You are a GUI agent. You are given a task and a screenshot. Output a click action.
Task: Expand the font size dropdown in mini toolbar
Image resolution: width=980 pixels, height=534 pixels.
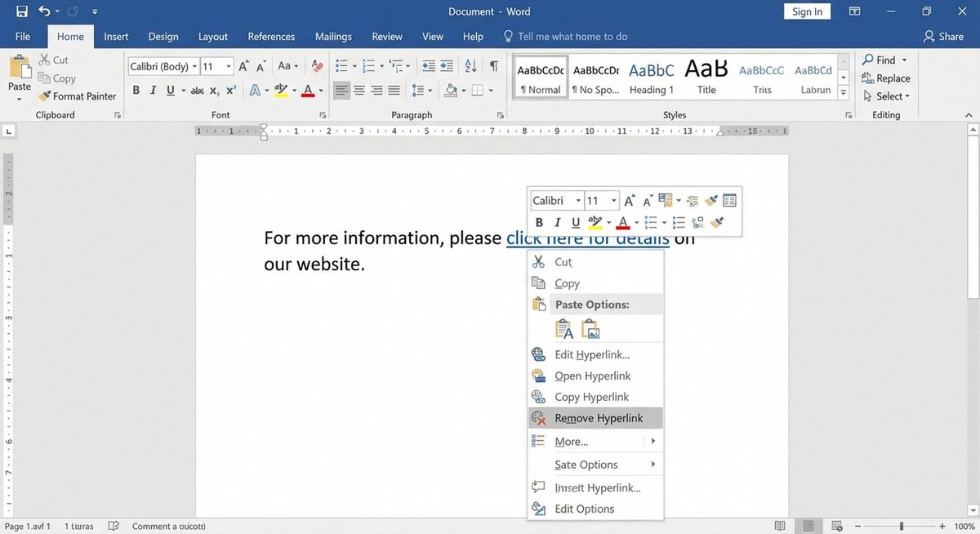pyautogui.click(x=612, y=200)
